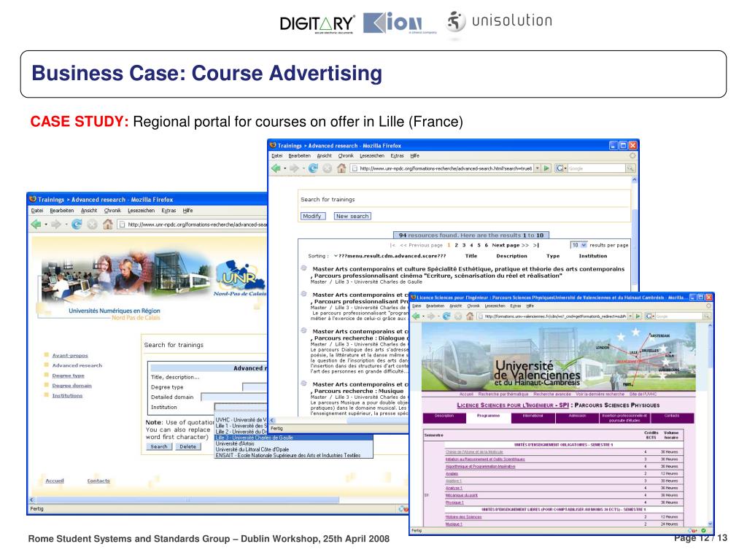Click the URL address field in the search results window

coord(442,168)
